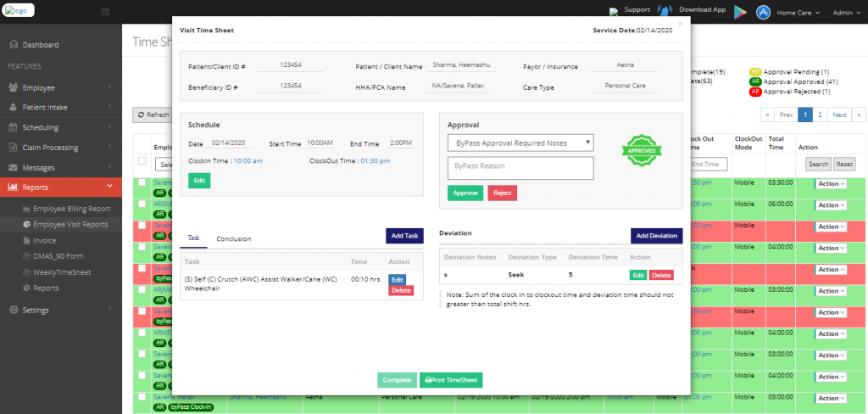
Task: Switch to the Conclusion tab
Action: (x=233, y=238)
